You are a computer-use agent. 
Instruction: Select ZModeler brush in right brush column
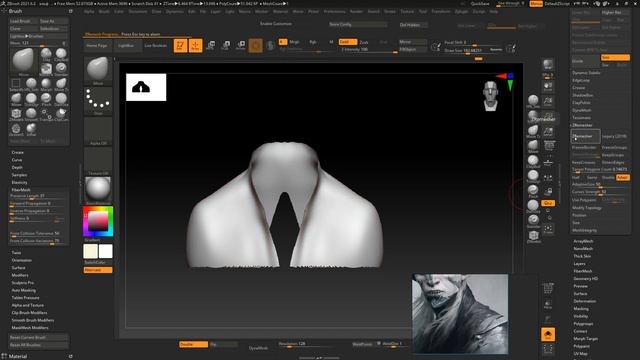[533, 236]
